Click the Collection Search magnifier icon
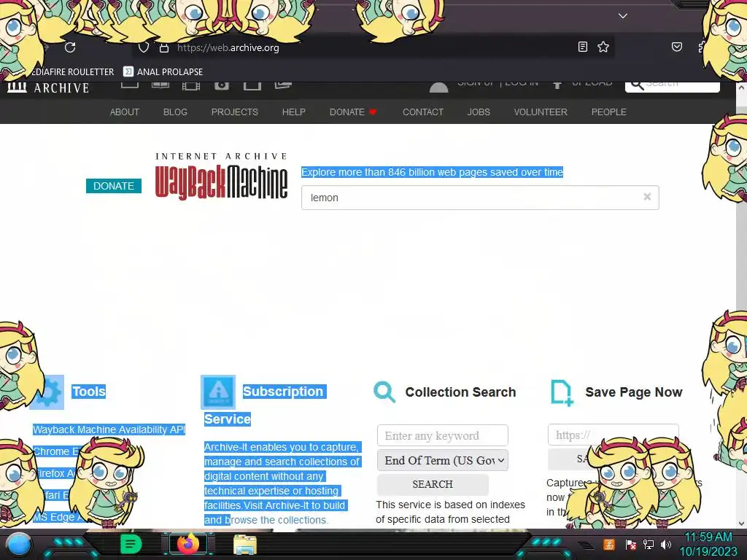Screen dimensions: 747x560 (384, 392)
